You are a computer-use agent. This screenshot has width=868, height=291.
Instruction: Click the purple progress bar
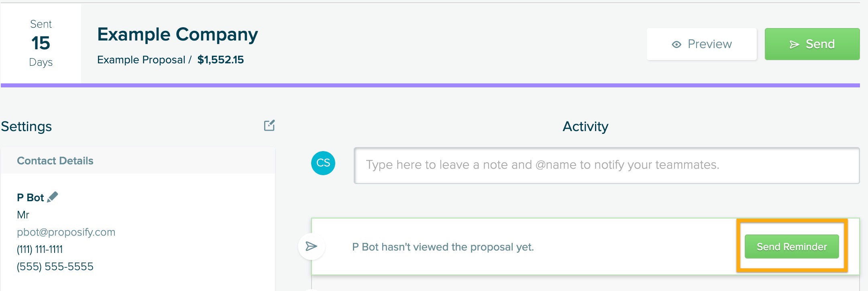[430, 85]
